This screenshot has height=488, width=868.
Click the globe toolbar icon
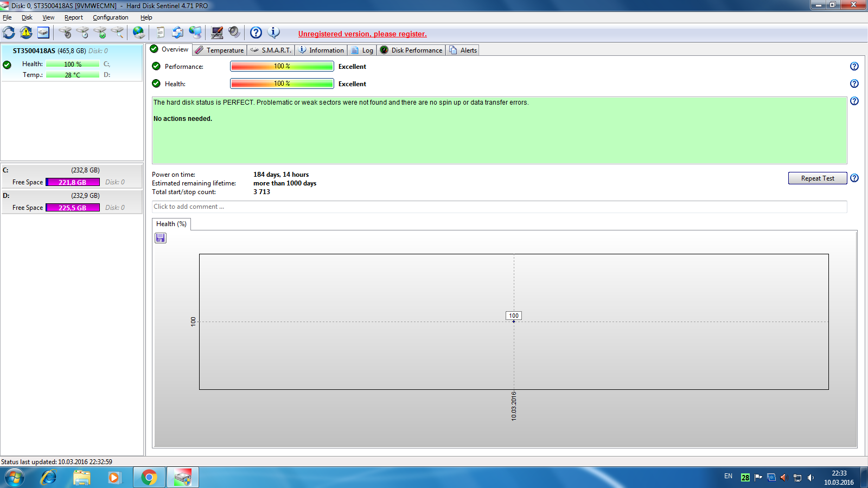[x=139, y=33]
